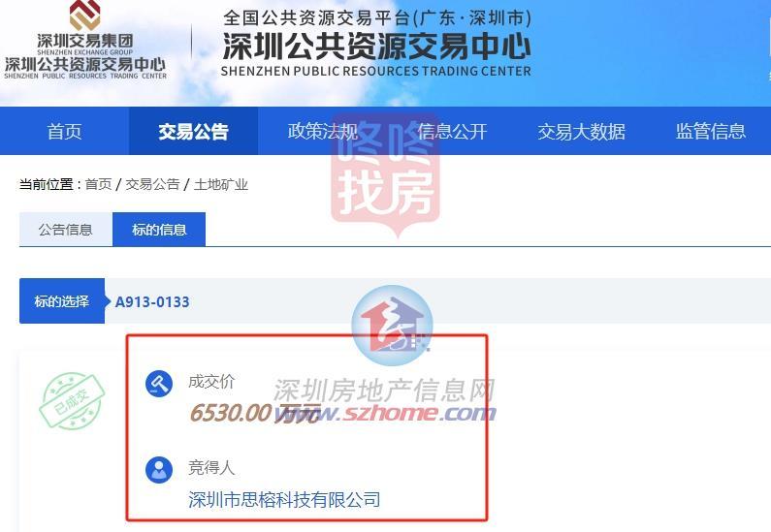The width and height of the screenshot is (771, 532).
Task: Click the green 已成交 stamp icon
Action: [x=72, y=400]
